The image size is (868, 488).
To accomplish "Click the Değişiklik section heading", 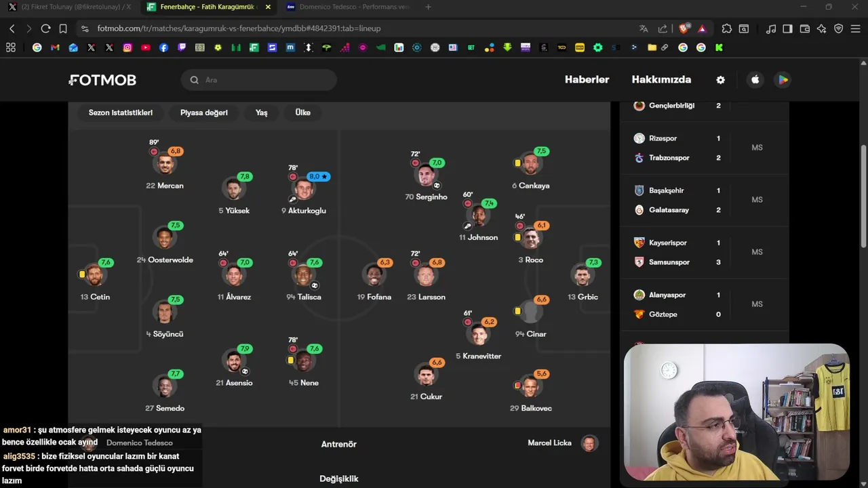I will [339, 479].
